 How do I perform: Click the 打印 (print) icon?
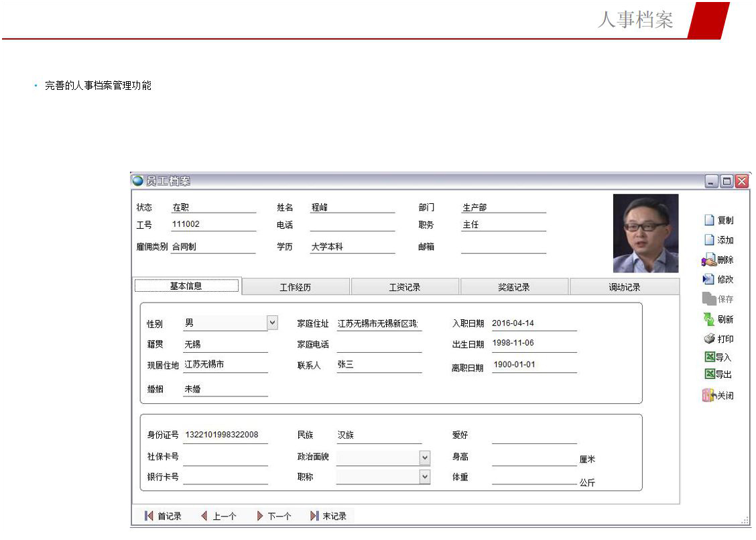[x=709, y=339]
